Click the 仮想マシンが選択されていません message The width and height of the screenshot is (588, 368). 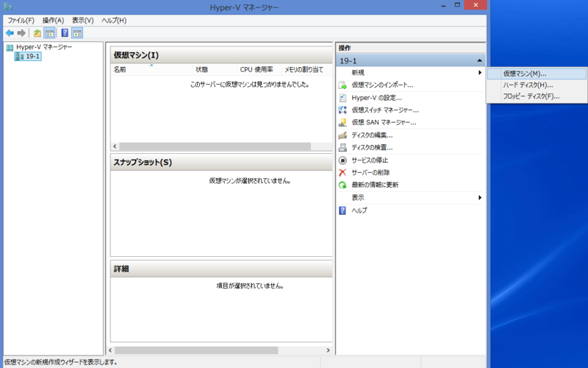pyautogui.click(x=250, y=181)
